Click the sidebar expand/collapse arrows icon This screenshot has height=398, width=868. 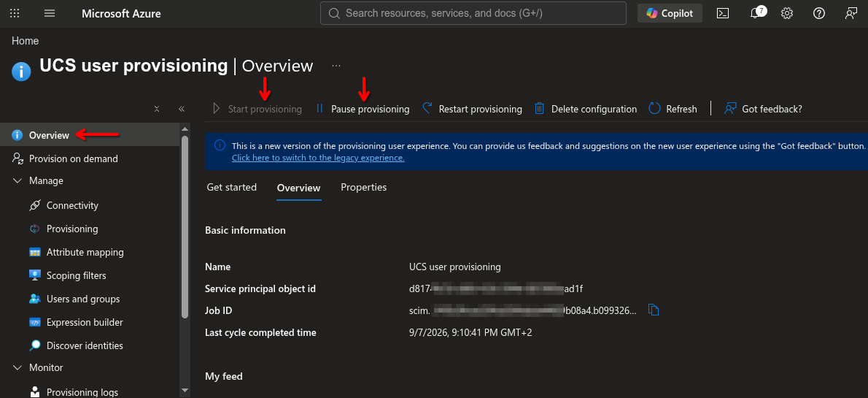click(x=157, y=110)
